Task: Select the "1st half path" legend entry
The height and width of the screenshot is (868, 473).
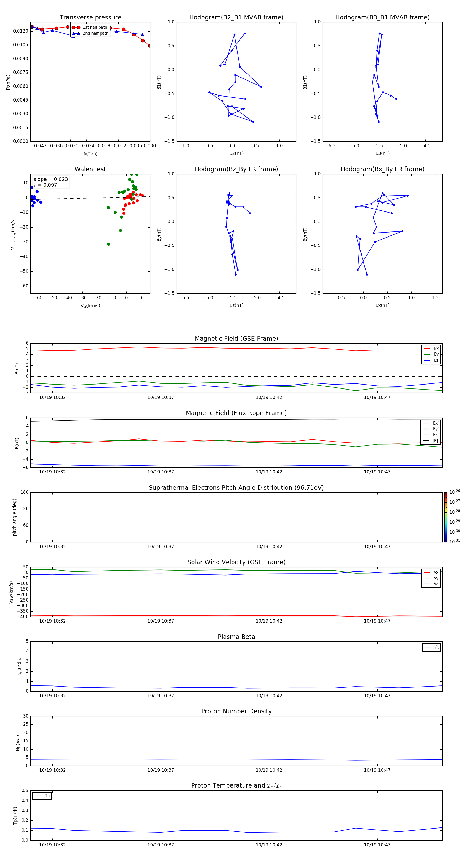Action: (90, 27)
